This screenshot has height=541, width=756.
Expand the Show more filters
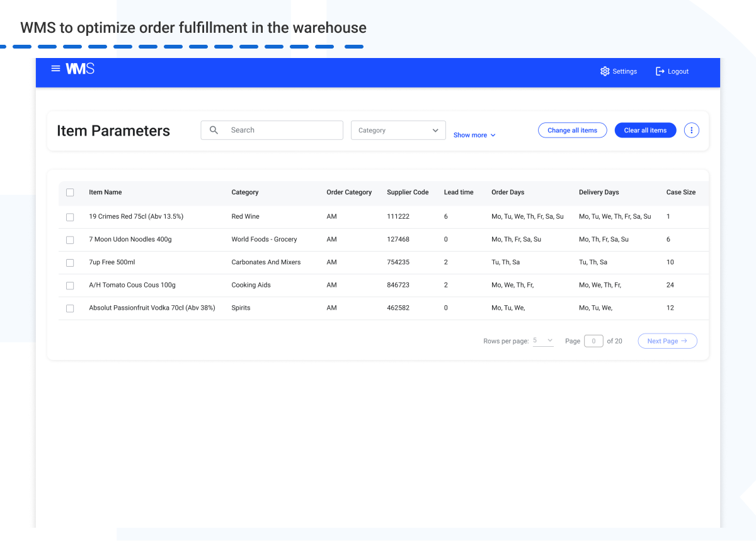pyautogui.click(x=474, y=134)
